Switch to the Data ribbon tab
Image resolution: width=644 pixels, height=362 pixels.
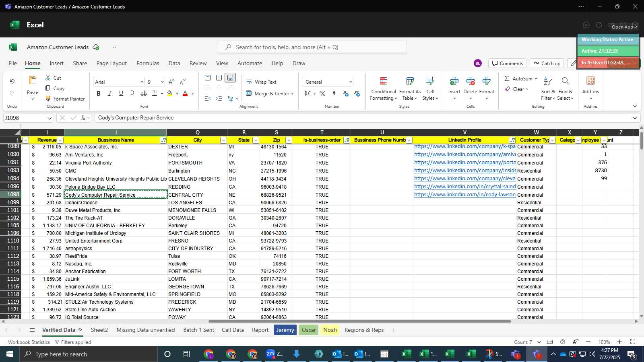point(174,63)
